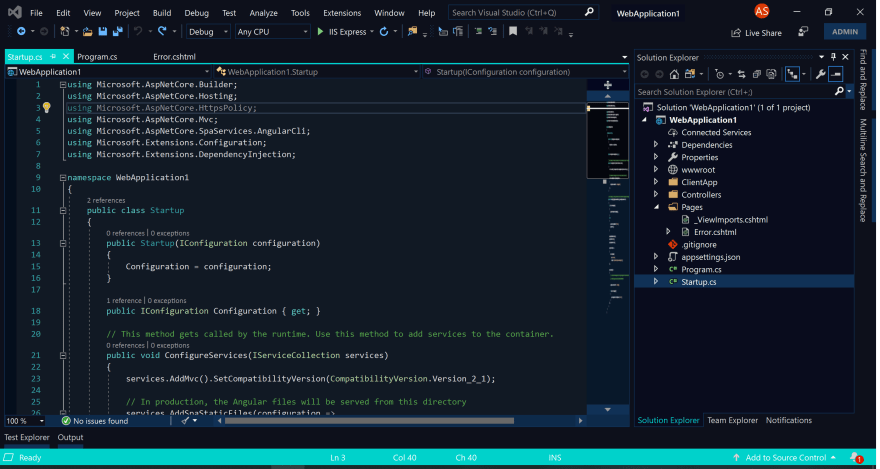The image size is (880, 469).
Task: Click the Live Share button
Action: pos(756,33)
